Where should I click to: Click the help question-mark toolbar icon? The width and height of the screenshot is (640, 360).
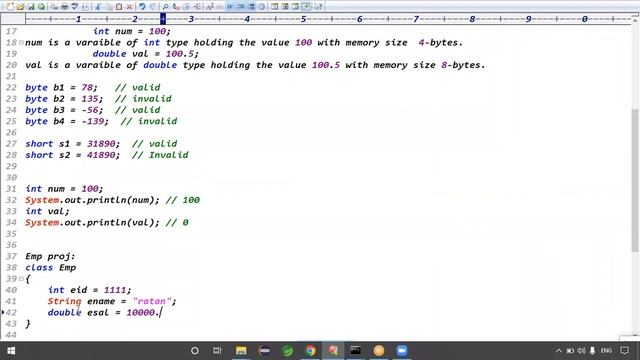[x=319, y=7]
